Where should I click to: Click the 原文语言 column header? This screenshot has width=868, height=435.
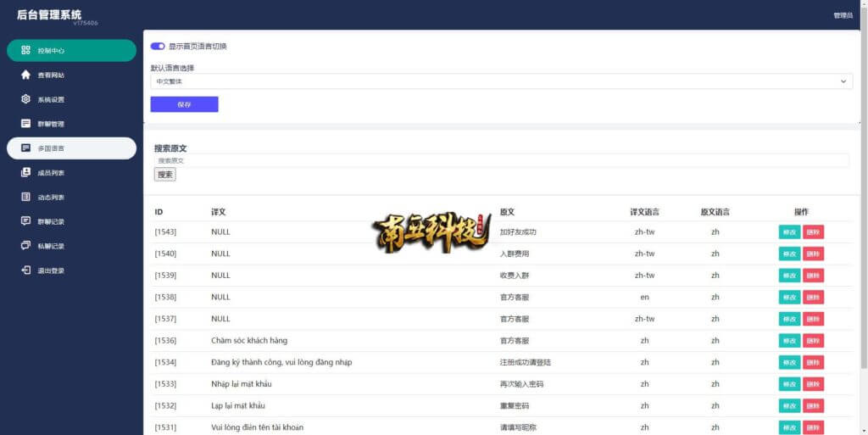coord(715,212)
